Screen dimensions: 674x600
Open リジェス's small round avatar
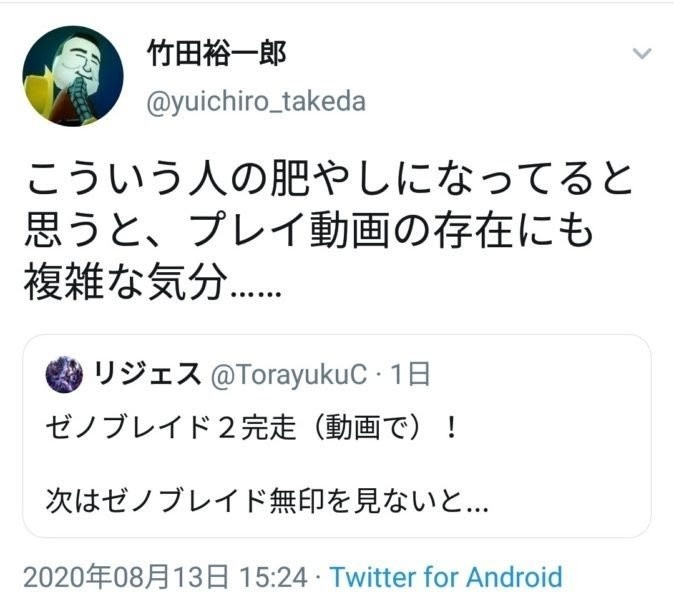64,374
